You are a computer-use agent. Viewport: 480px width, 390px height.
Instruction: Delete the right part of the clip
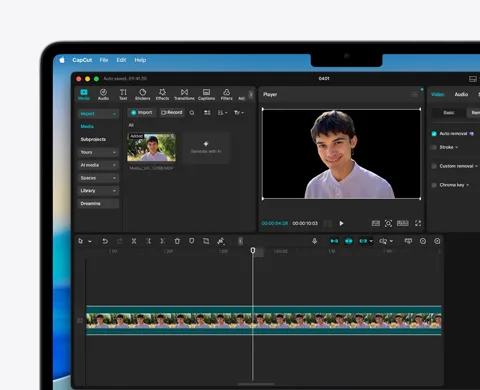click(163, 241)
